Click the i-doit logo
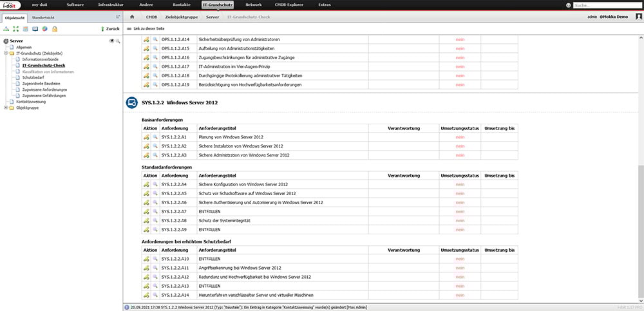644x311 pixels. 11,5
